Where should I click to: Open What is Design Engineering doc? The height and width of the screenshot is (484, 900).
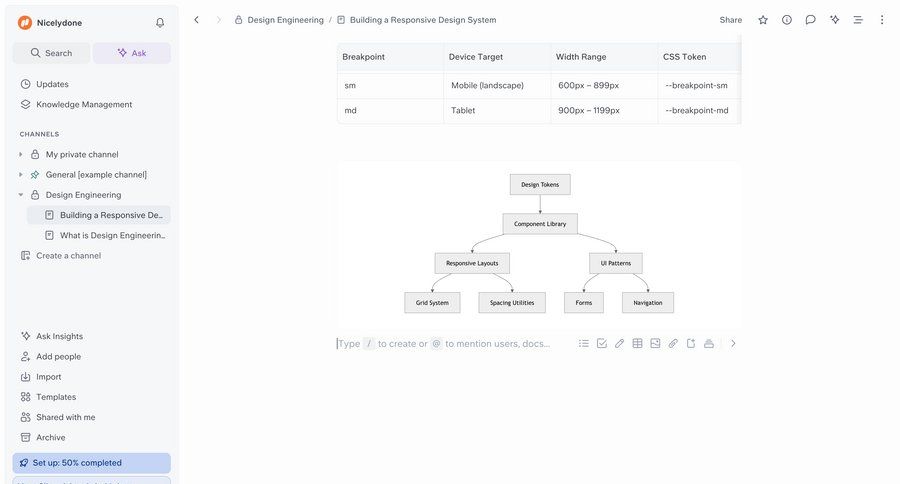point(110,235)
